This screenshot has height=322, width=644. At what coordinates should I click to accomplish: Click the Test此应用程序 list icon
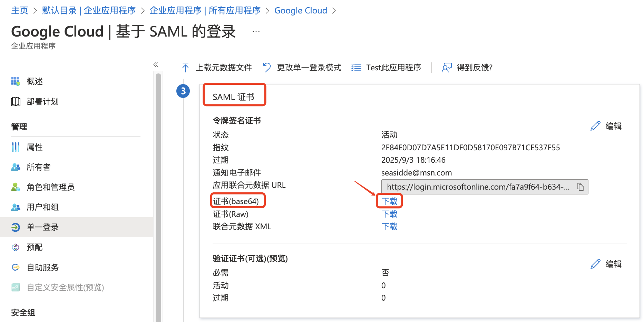356,68
